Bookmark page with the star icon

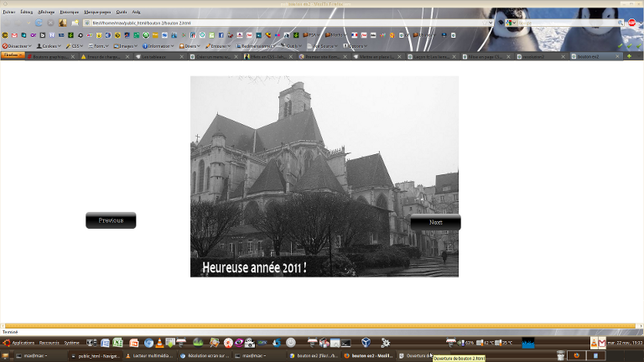[x=484, y=23]
